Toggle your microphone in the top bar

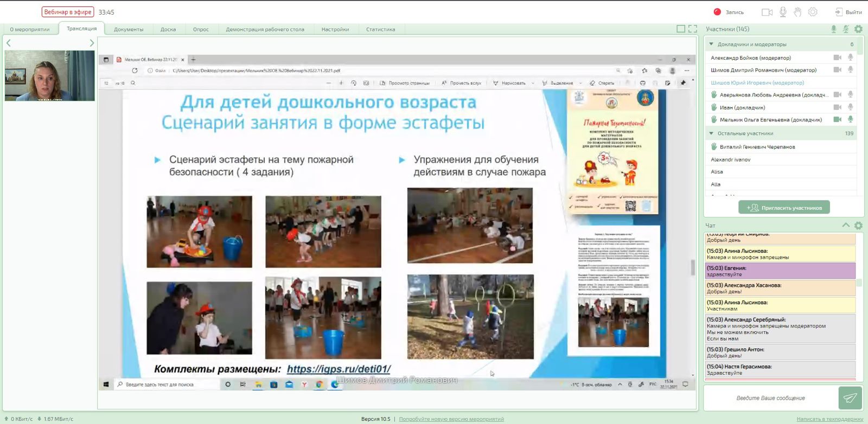(783, 12)
